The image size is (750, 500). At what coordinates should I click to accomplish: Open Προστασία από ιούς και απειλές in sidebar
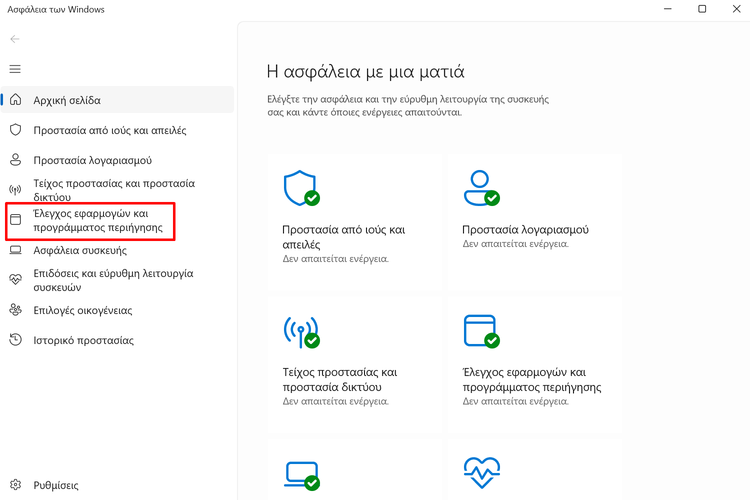[118, 130]
